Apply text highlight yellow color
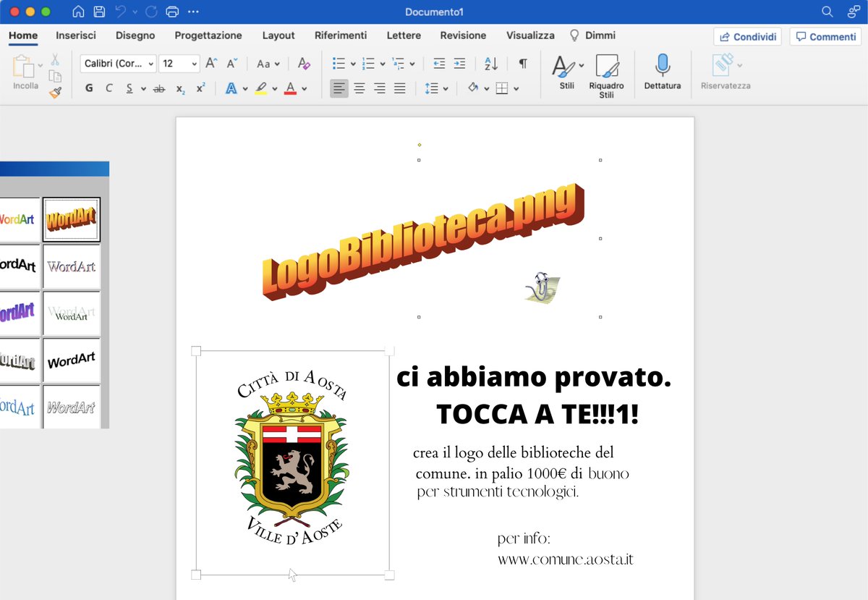The width and height of the screenshot is (868, 600). pyautogui.click(x=261, y=88)
